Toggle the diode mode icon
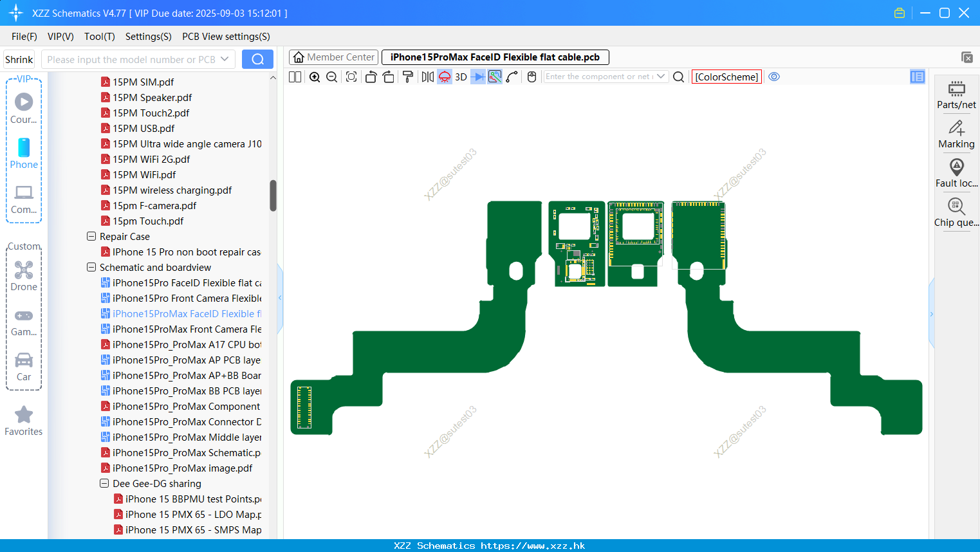Viewport: 980px width, 552px height. (x=478, y=77)
